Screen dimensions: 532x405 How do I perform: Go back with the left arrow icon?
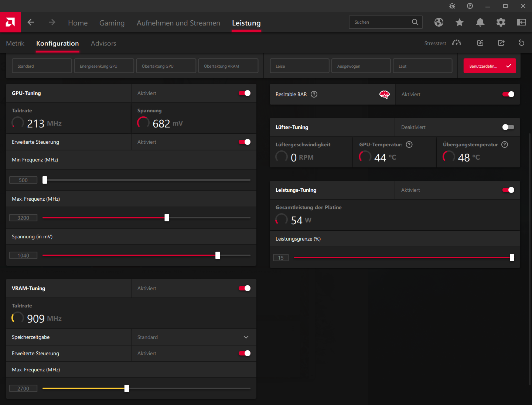pos(31,22)
